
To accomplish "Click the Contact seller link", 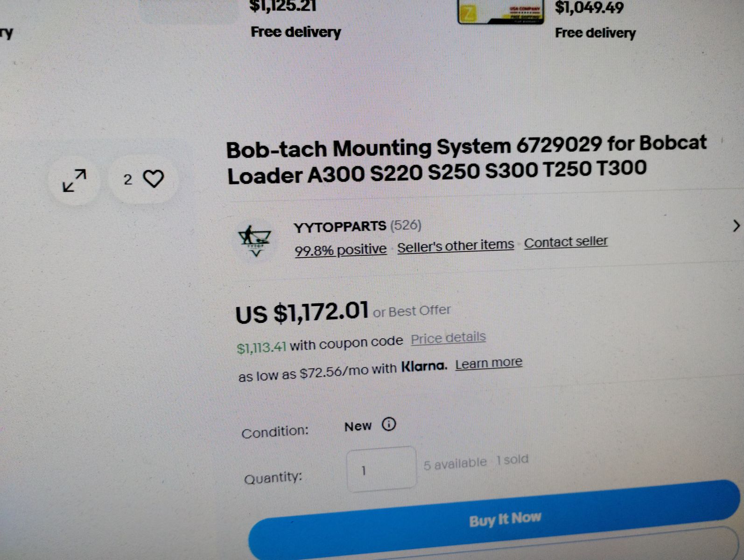I will tap(566, 242).
